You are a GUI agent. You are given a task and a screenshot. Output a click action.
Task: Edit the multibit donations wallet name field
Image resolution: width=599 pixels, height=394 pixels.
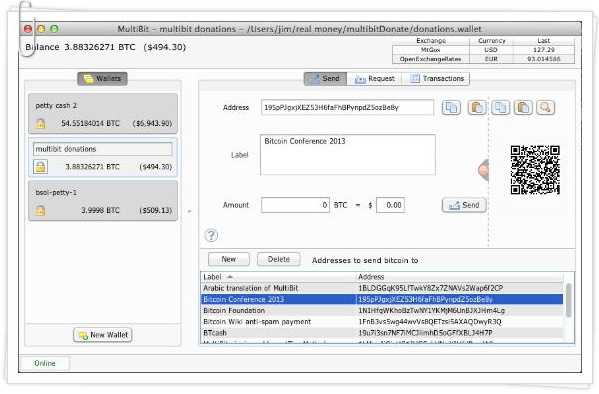pos(103,149)
